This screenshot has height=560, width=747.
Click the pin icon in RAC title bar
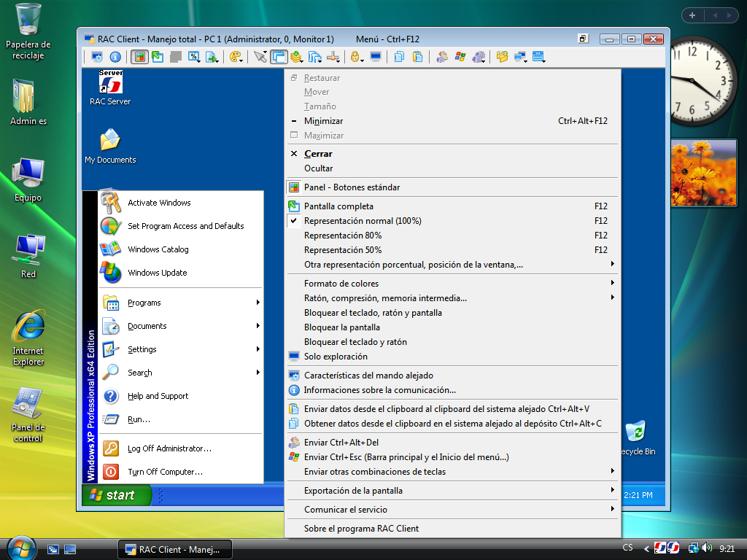pyautogui.click(x=583, y=39)
